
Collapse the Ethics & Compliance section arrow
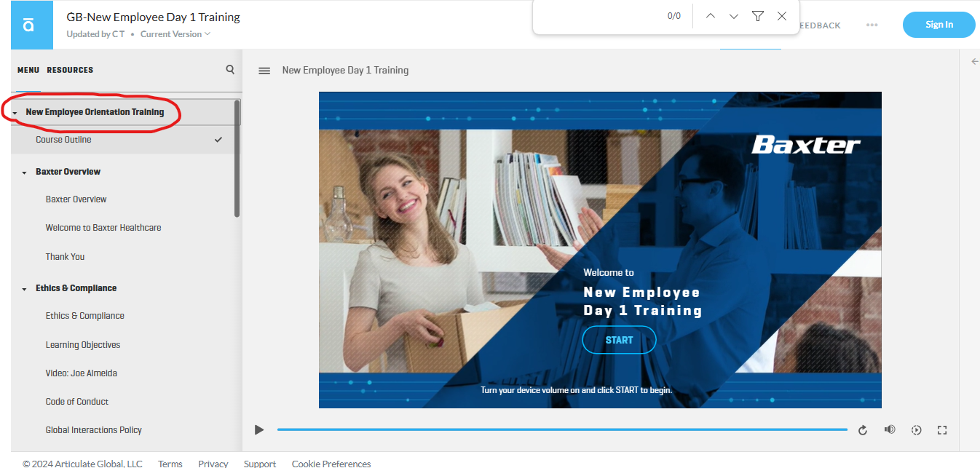pos(24,289)
